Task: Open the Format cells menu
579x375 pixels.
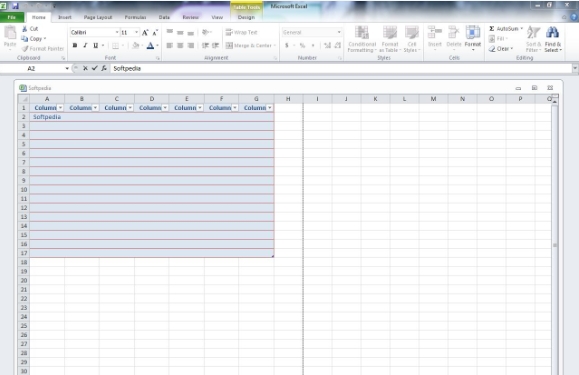Action: (473, 37)
